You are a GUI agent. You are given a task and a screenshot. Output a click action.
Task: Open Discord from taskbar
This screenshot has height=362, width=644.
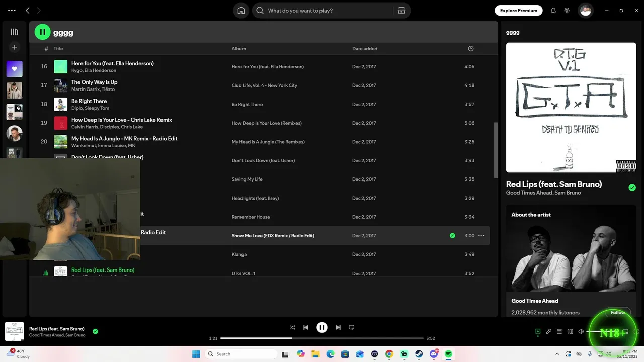click(434, 354)
